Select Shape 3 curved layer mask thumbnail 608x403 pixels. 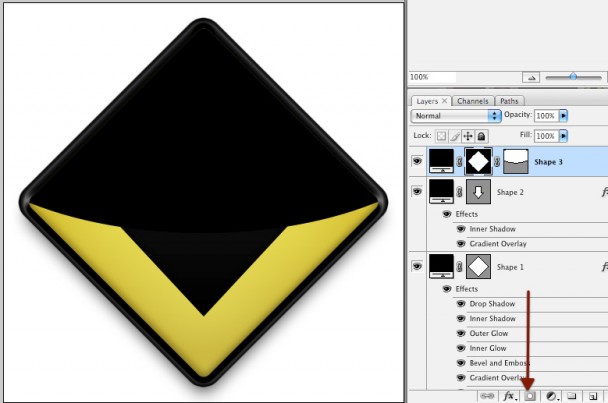click(x=515, y=161)
